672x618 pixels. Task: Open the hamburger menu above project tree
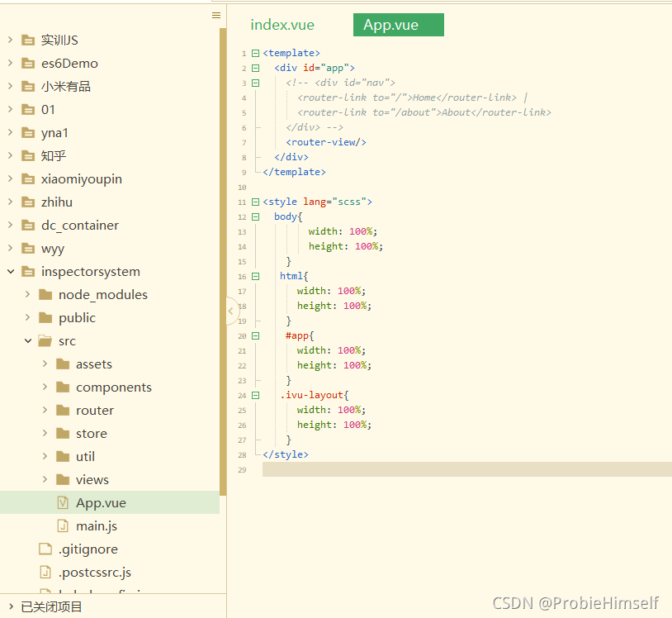point(216,16)
